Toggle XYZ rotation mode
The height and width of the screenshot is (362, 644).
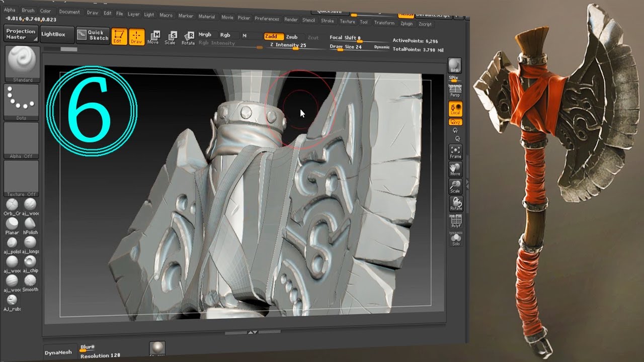pos(455,122)
